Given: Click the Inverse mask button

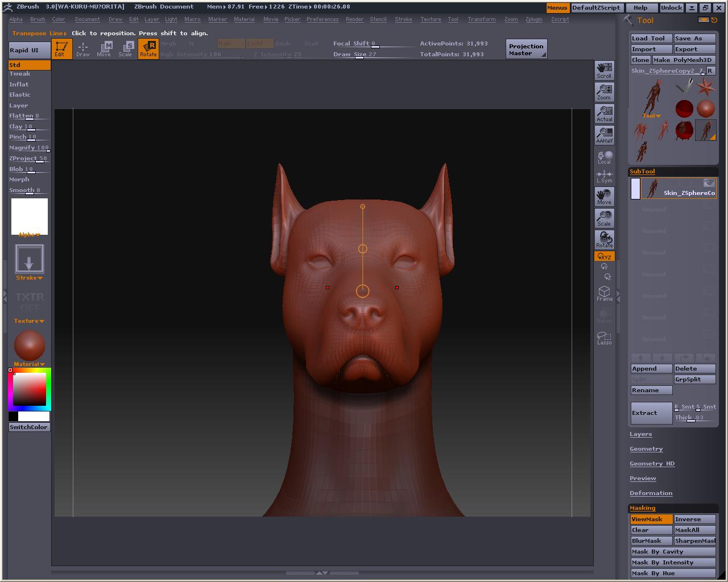Looking at the screenshot, I should pos(694,519).
